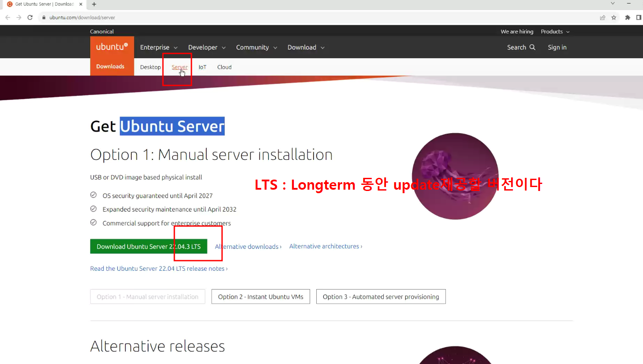Select Option 2 - Instant Ubuntu VMs
643x364 pixels.
261,297
